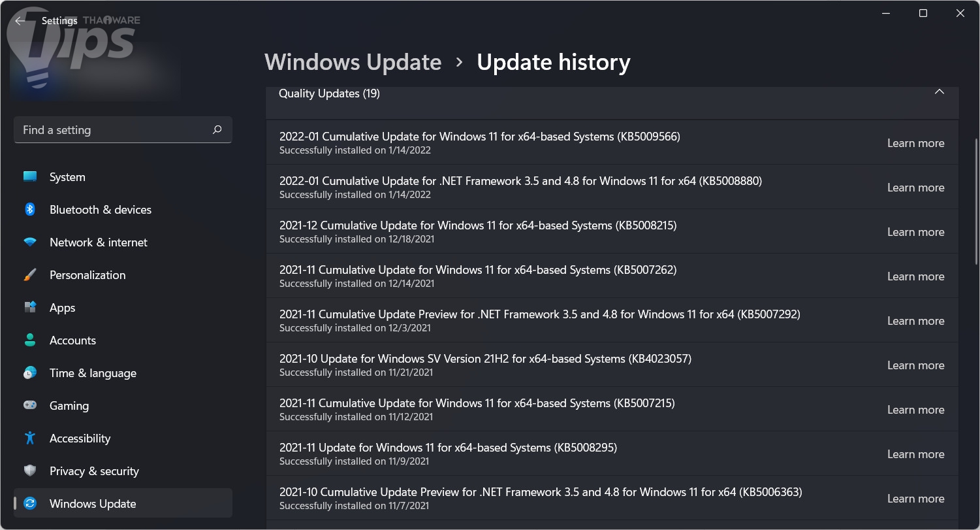Open Bluetooth & devices icon
This screenshot has height=530, width=980.
click(x=30, y=210)
